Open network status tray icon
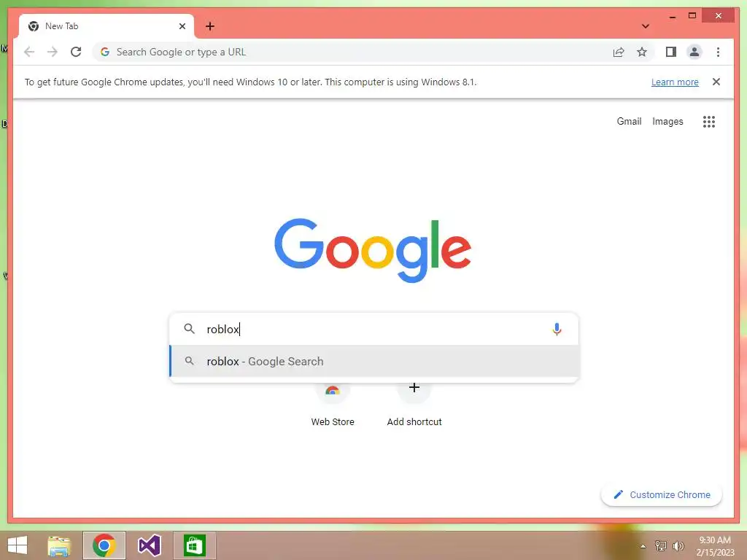The image size is (747, 560). tap(661, 546)
